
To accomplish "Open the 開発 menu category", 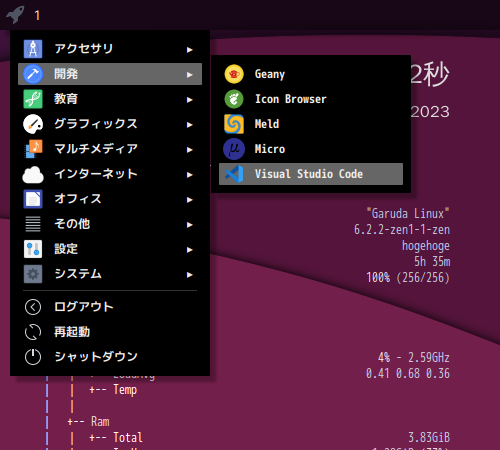I will pos(110,74).
